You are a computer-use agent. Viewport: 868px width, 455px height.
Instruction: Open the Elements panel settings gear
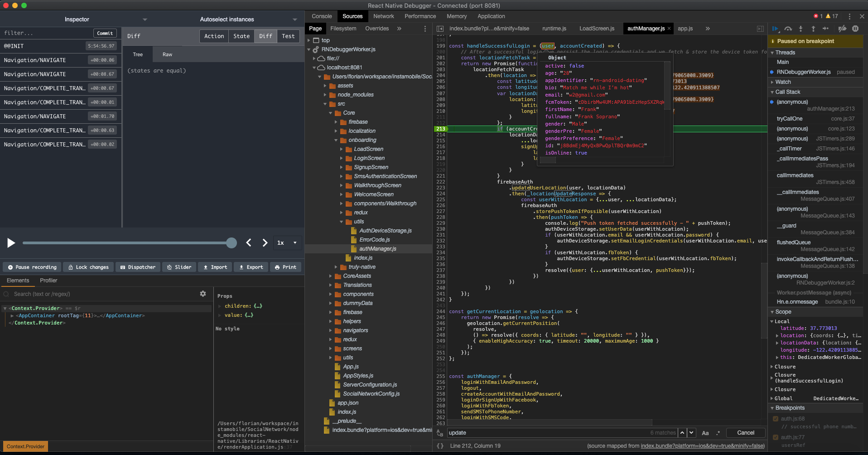[203, 294]
